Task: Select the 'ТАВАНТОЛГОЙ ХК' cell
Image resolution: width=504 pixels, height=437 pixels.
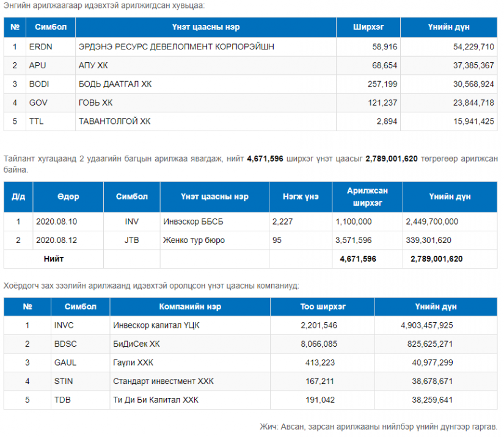Action: (206, 121)
